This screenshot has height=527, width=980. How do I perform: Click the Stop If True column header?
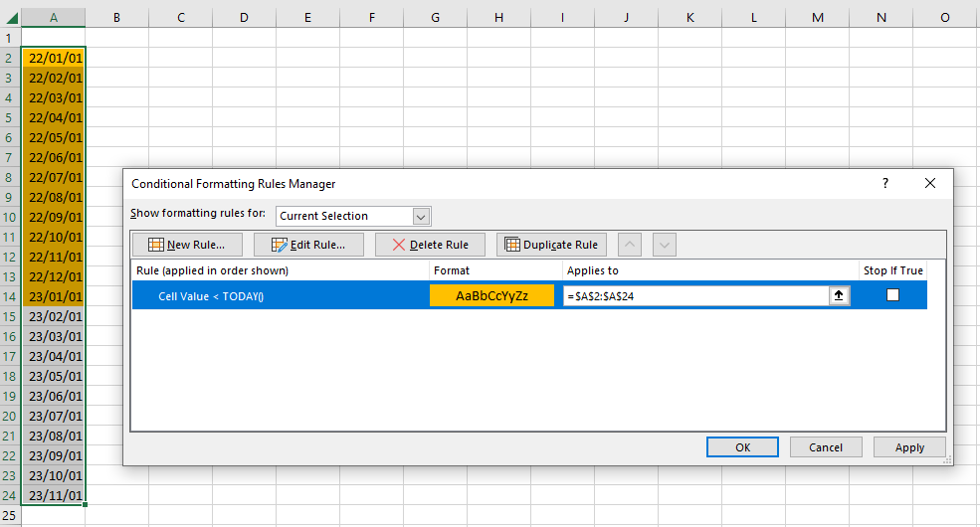pos(893,270)
